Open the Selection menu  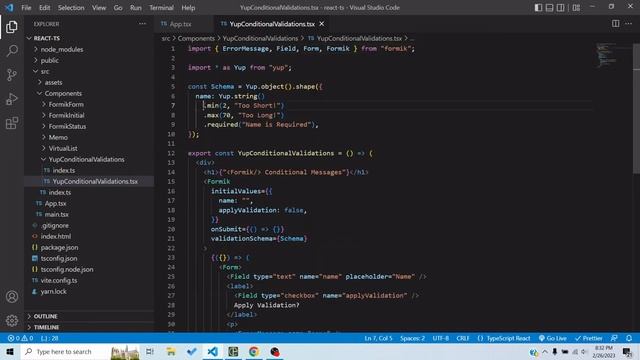pyautogui.click(x=71, y=8)
